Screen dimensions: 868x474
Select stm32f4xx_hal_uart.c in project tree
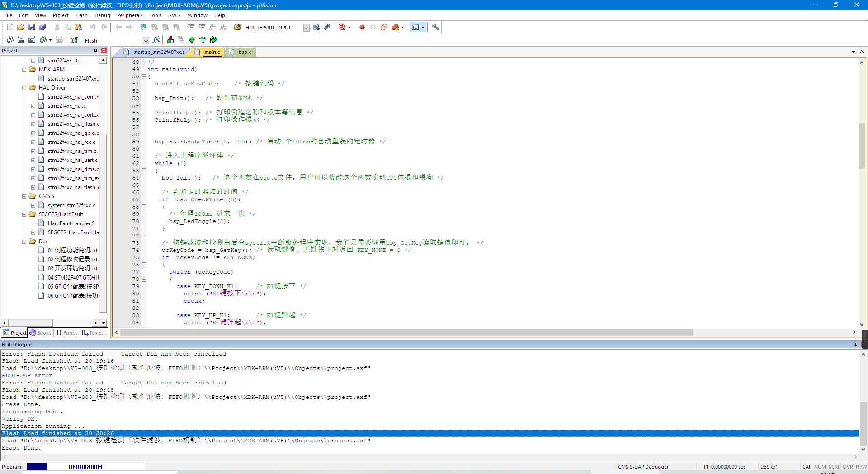pyautogui.click(x=72, y=160)
